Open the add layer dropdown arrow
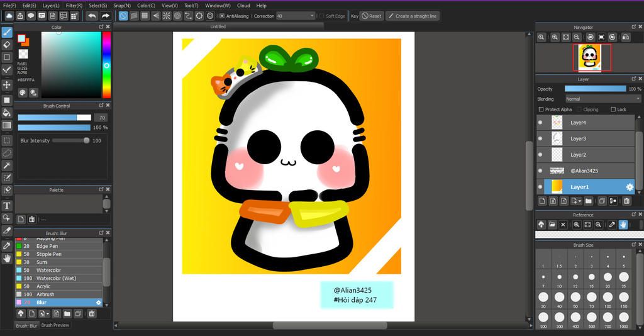This screenshot has height=336, width=644. (579, 201)
